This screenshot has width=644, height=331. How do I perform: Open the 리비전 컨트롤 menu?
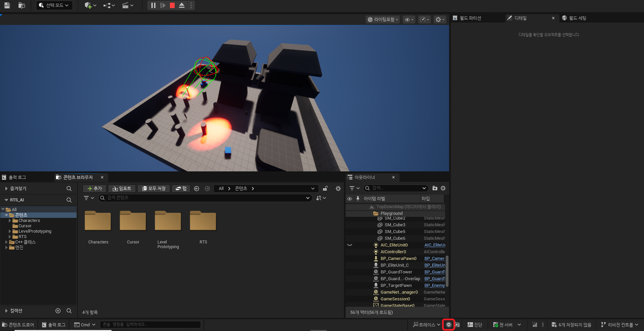(x=620, y=325)
